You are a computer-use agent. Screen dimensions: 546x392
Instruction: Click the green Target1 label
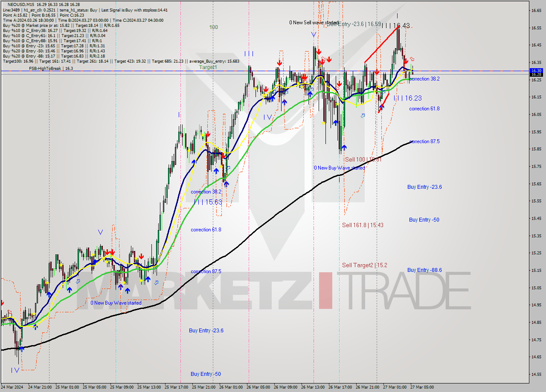pyautogui.click(x=208, y=67)
